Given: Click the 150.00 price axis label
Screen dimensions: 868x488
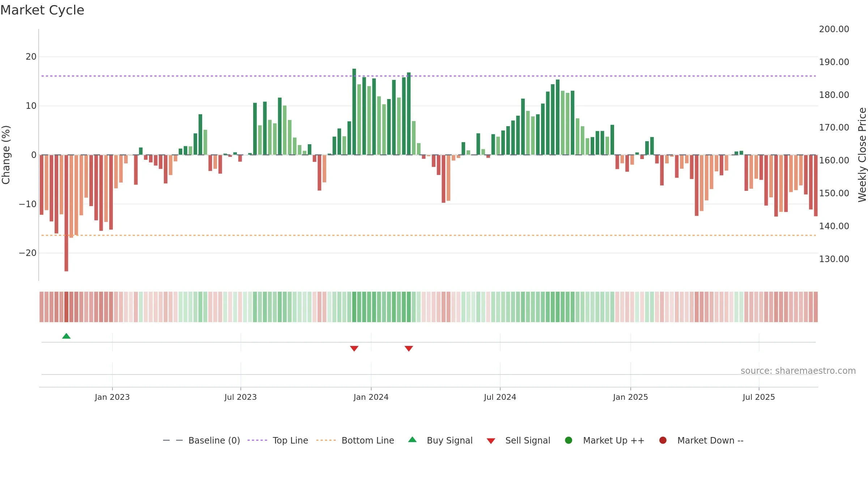Looking at the screenshot, I should (x=834, y=193).
